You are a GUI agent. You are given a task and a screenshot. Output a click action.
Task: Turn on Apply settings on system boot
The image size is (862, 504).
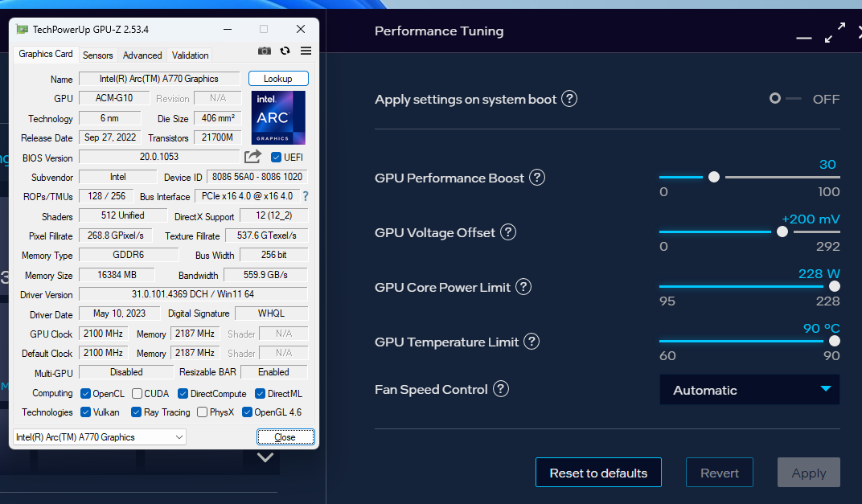(x=785, y=98)
